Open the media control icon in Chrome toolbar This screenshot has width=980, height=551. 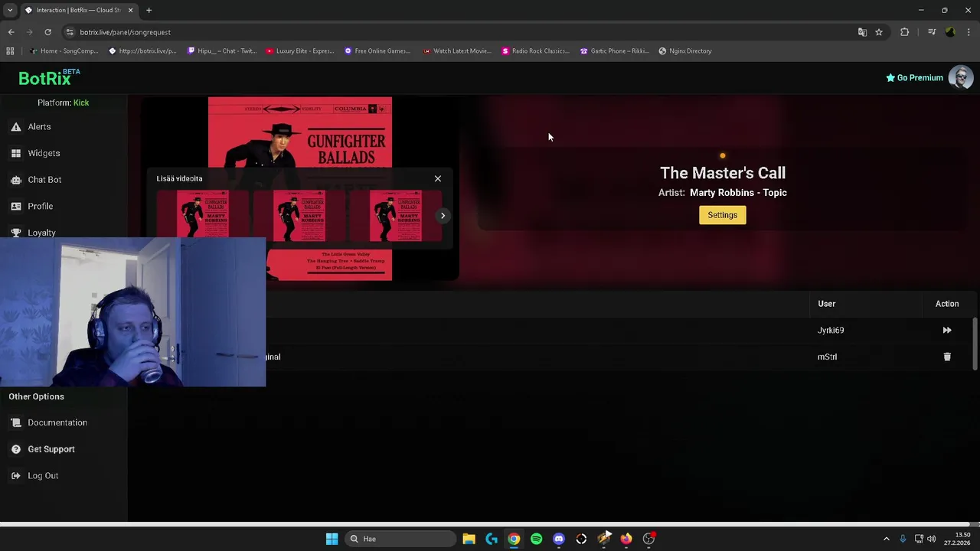tap(932, 32)
